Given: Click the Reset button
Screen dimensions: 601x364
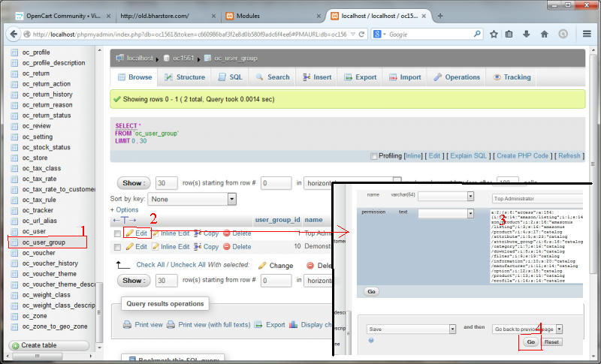Looking at the screenshot, I should (551, 341).
